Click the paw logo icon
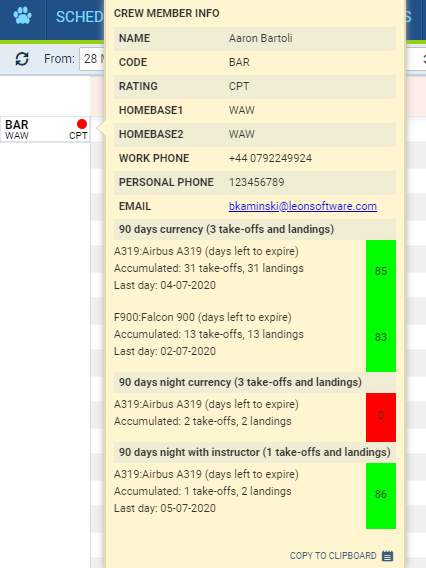The width and height of the screenshot is (426, 568). pos(22,16)
